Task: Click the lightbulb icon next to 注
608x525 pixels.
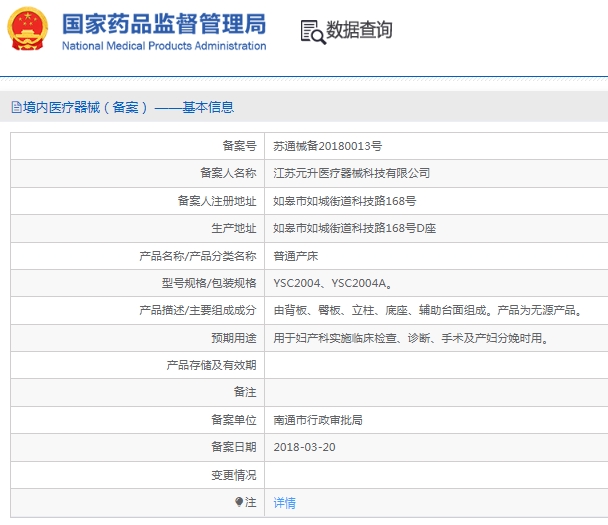Action: (239, 502)
